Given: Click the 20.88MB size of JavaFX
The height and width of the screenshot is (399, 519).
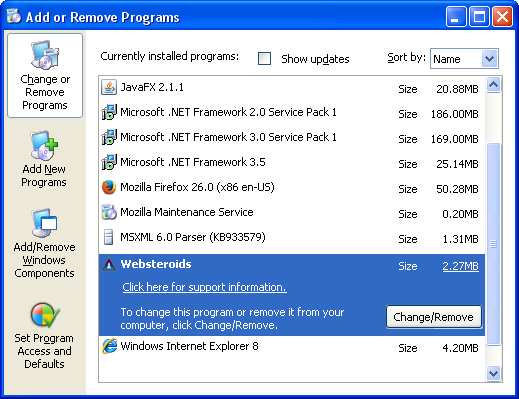Looking at the screenshot, I should 457,89.
